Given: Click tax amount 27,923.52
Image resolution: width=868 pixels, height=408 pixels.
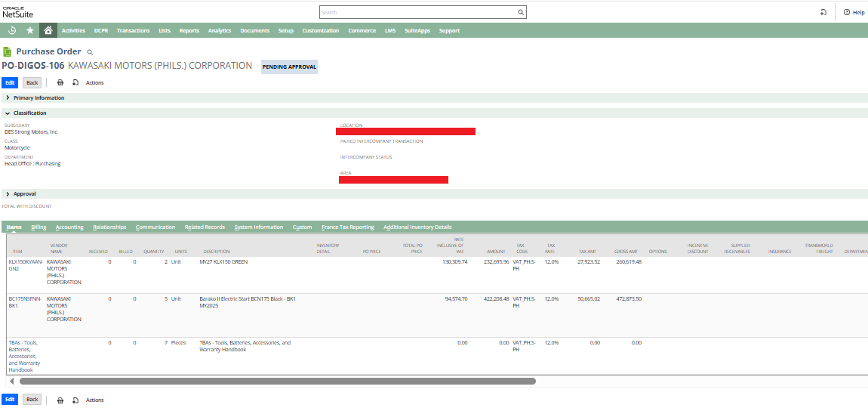Looking at the screenshot, I should point(589,261).
